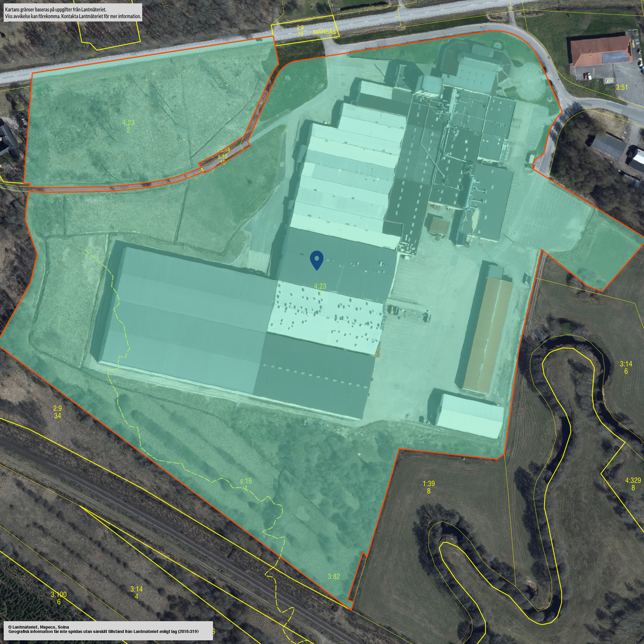Viewport: 644px width, 644px height.
Task: Click parcel label 3:14 4
Action: click(x=137, y=593)
